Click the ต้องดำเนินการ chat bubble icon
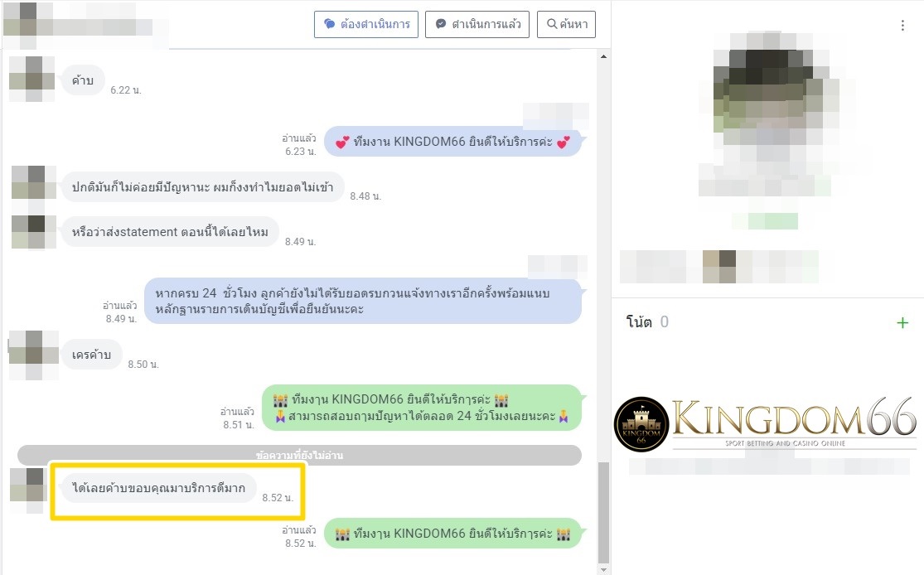Image resolution: width=924 pixels, height=575 pixels. tap(330, 24)
